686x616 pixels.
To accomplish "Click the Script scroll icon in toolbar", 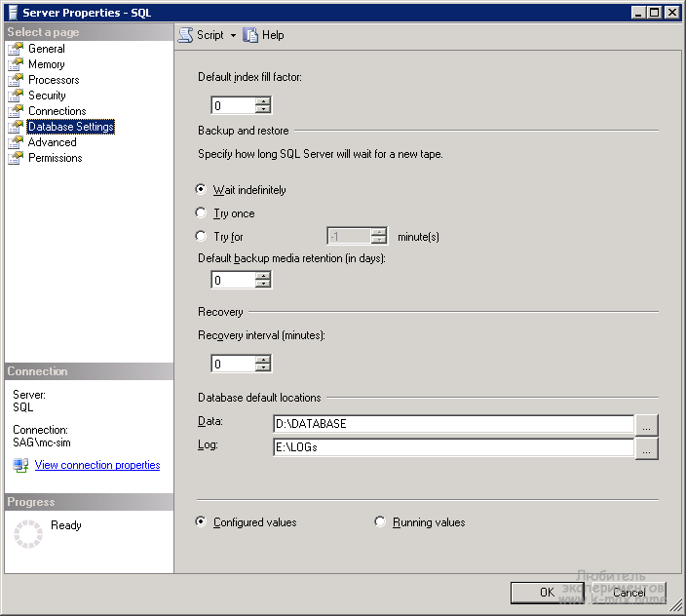I will (185, 35).
